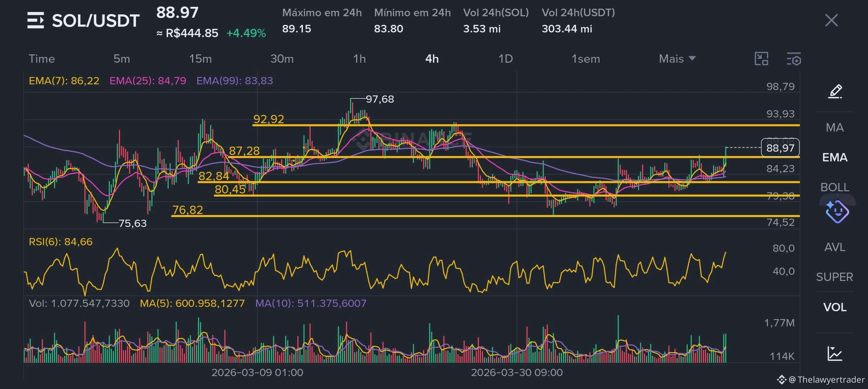Select the 1h timeframe

pos(359,59)
